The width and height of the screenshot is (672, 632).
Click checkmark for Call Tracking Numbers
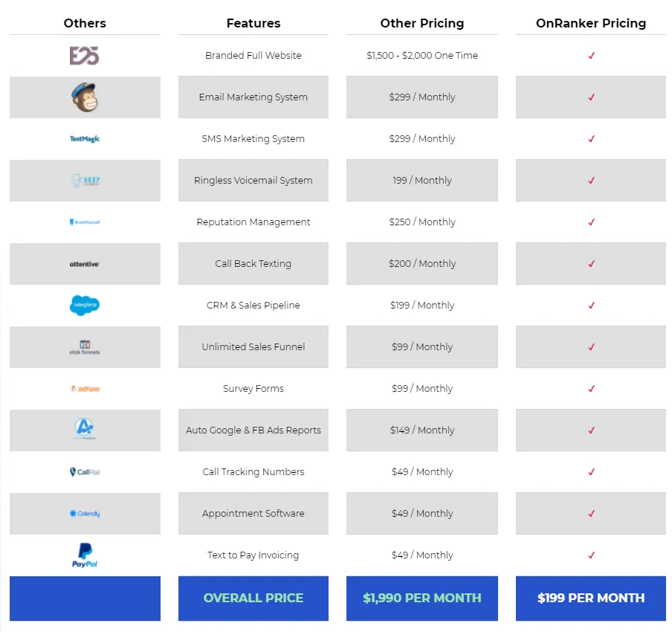tap(591, 471)
